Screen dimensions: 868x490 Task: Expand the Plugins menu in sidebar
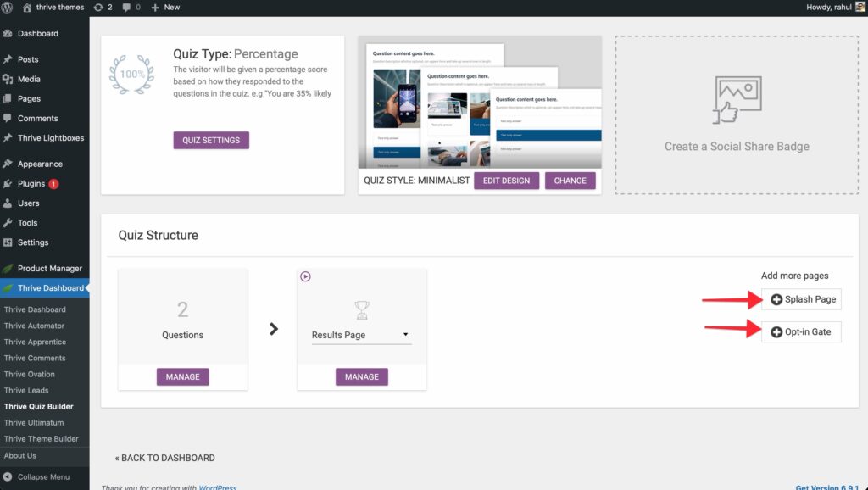[x=31, y=184]
